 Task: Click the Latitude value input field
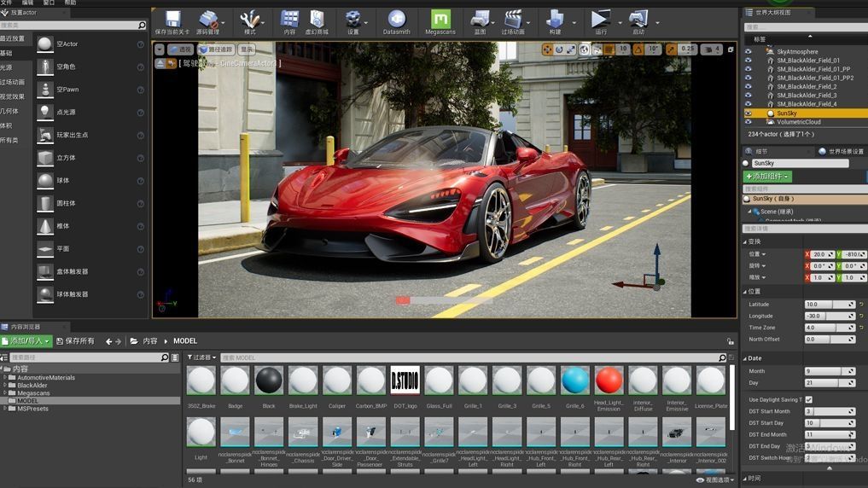pos(825,305)
